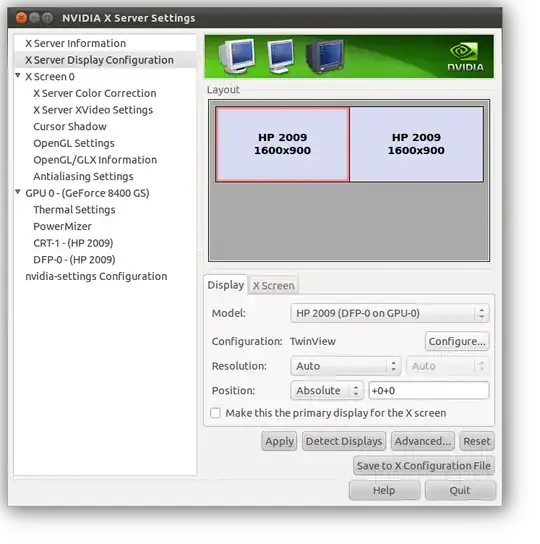540x544 pixels.
Task: Click Save to X Configuration File
Action: tap(424, 466)
